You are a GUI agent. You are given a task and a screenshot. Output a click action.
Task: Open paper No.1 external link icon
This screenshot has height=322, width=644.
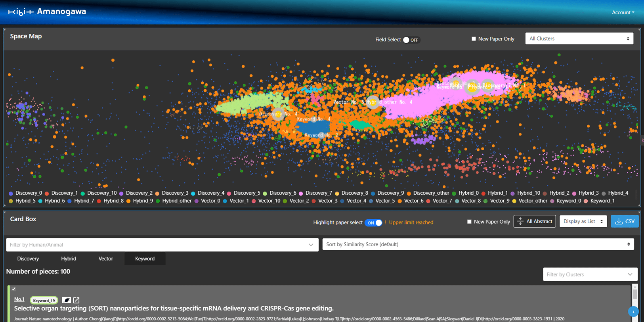pyautogui.click(x=76, y=300)
